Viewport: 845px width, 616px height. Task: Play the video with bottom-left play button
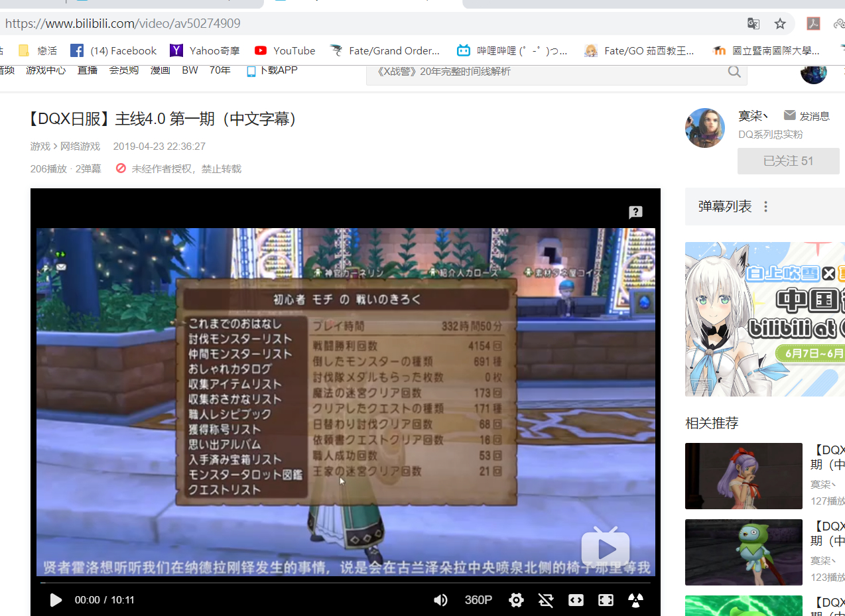56,600
